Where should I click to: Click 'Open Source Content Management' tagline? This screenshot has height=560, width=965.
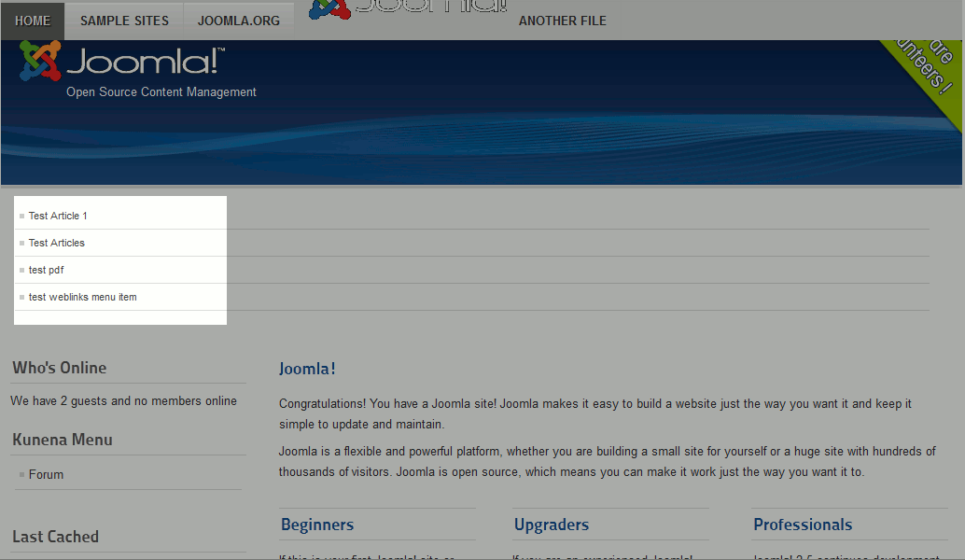(x=161, y=91)
